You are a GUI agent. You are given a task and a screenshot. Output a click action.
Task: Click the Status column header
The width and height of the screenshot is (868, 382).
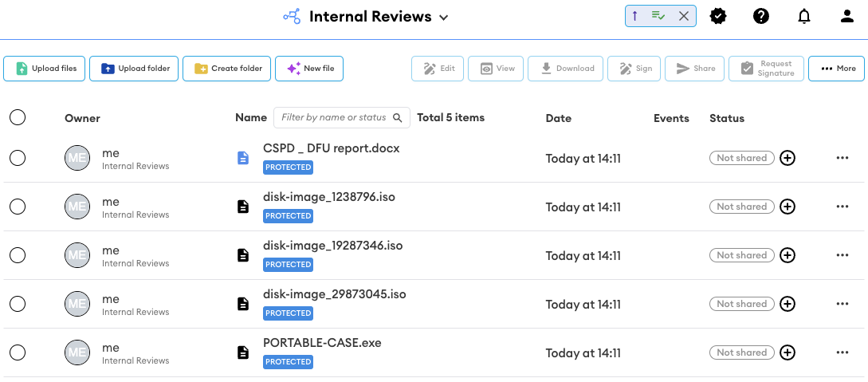point(727,118)
